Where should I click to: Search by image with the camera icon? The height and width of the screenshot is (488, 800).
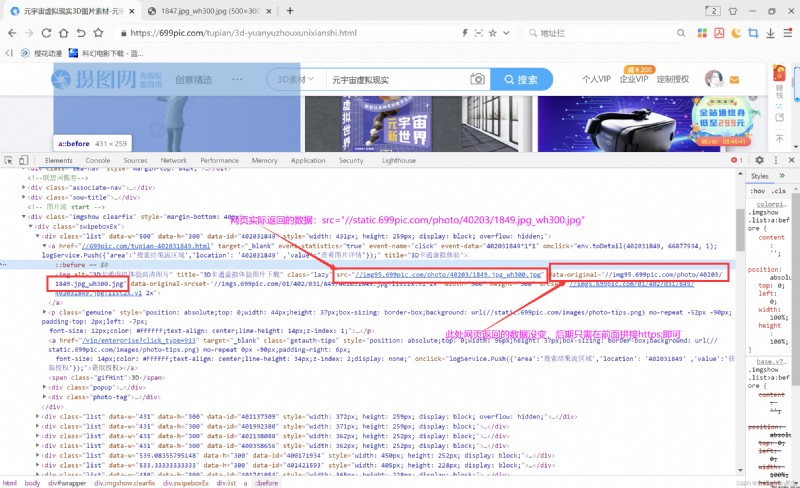point(478,79)
